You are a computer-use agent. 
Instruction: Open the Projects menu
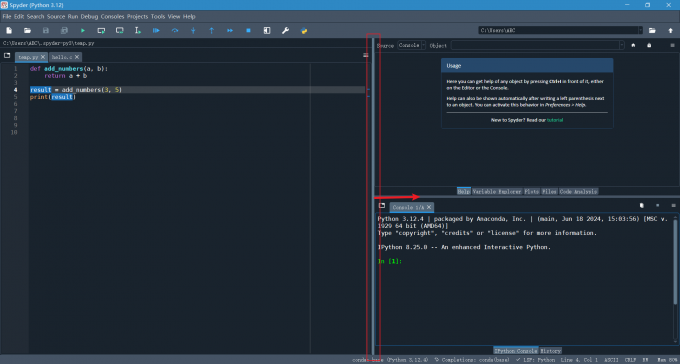(x=137, y=16)
